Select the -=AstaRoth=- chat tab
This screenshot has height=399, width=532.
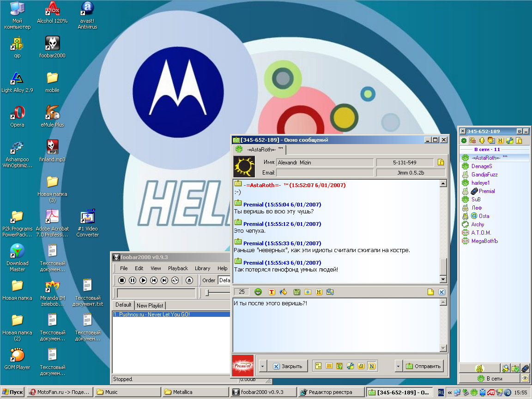coord(260,149)
